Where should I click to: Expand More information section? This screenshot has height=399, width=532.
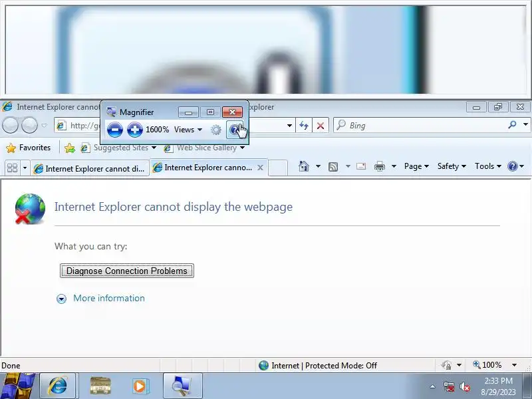pyautogui.click(x=61, y=299)
